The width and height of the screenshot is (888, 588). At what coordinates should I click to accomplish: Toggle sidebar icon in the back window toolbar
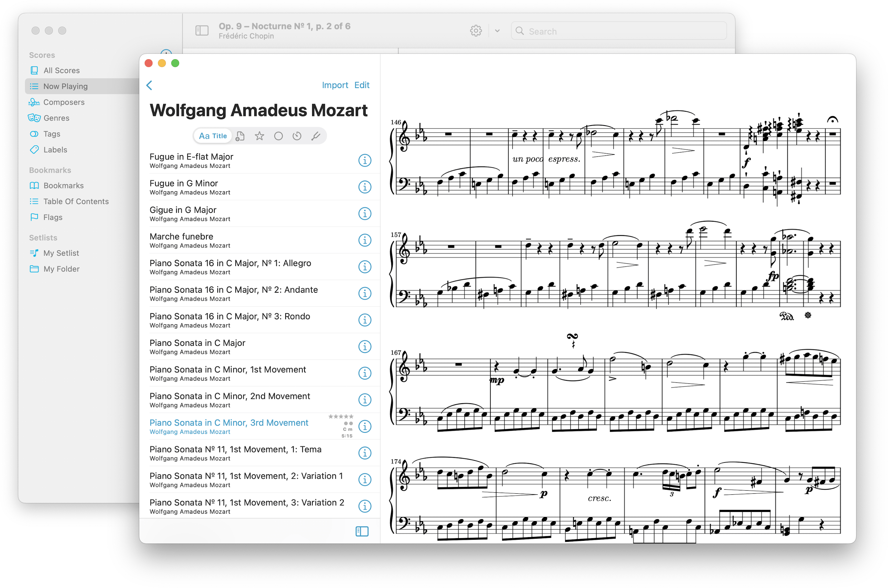pyautogui.click(x=202, y=31)
